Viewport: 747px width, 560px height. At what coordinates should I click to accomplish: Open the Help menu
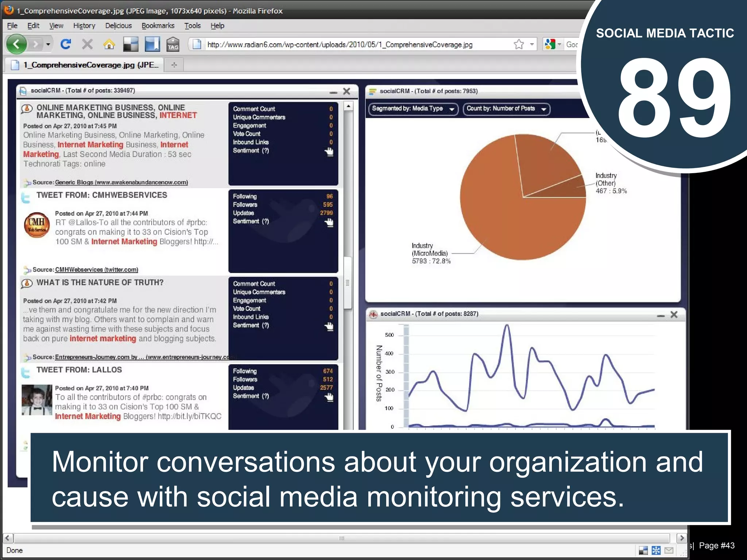tap(217, 26)
